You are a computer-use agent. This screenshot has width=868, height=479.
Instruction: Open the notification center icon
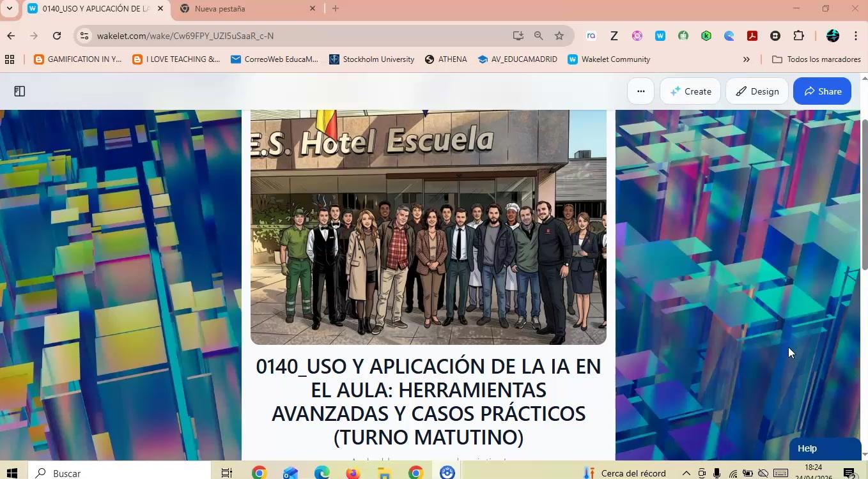point(850,473)
